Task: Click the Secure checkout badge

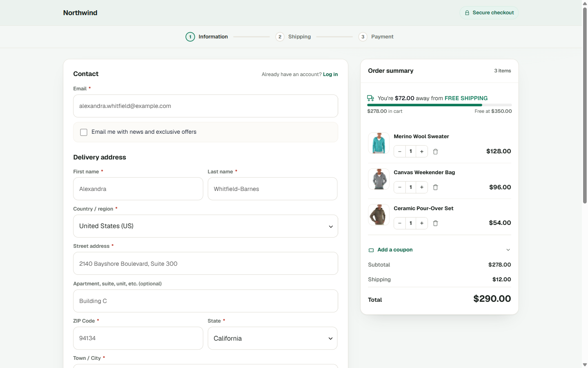Action: click(x=489, y=13)
